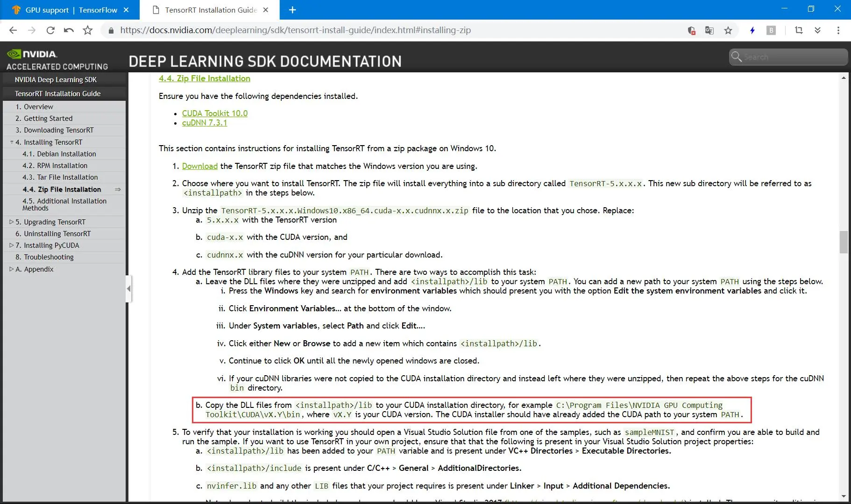Image resolution: width=851 pixels, height=504 pixels.
Task: Click the TensorRT-5.x.x.x directory name
Action: pos(606,184)
